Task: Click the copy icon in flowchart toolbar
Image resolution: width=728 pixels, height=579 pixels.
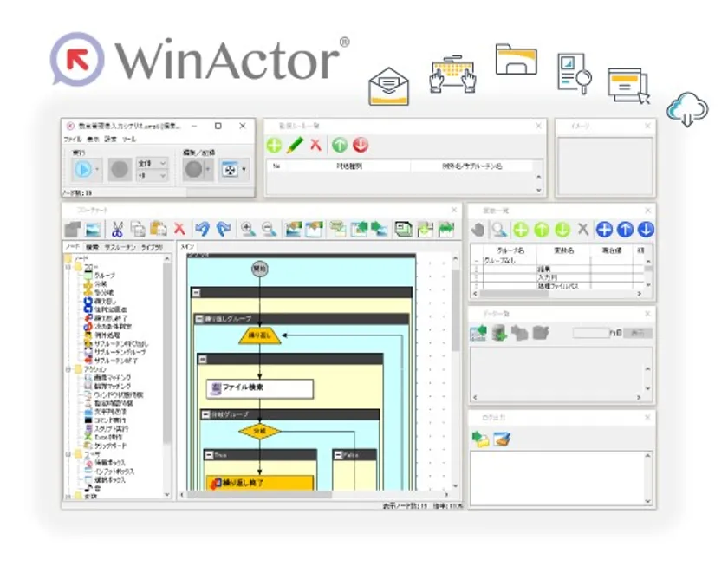Action: point(138,229)
